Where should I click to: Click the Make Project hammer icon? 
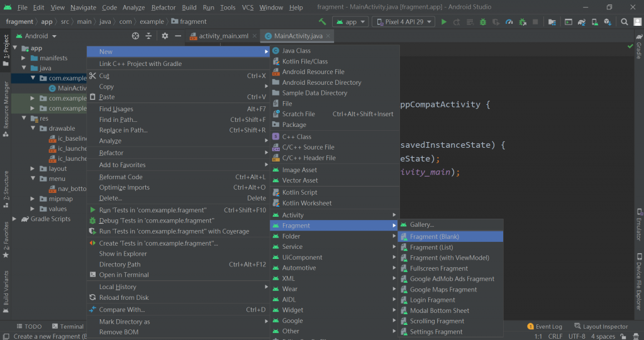click(323, 21)
